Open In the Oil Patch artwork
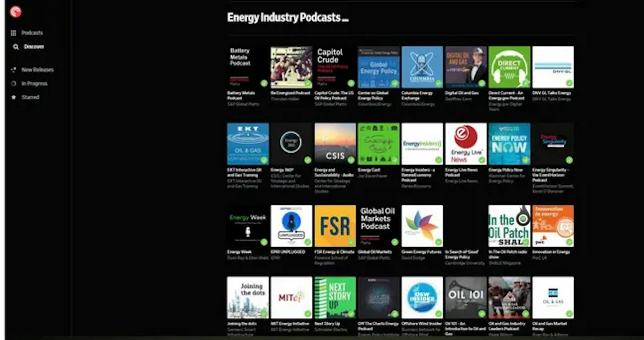The height and width of the screenshot is (340, 644). (x=509, y=226)
